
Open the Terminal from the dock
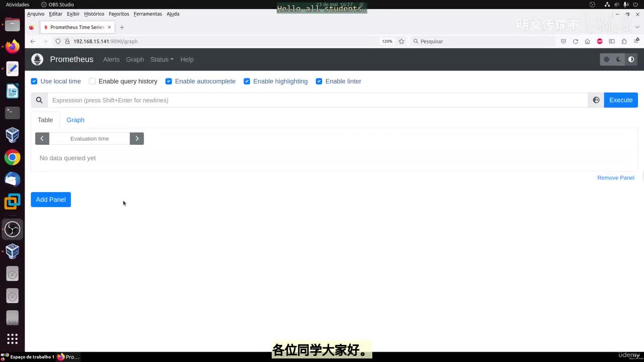(x=13, y=113)
